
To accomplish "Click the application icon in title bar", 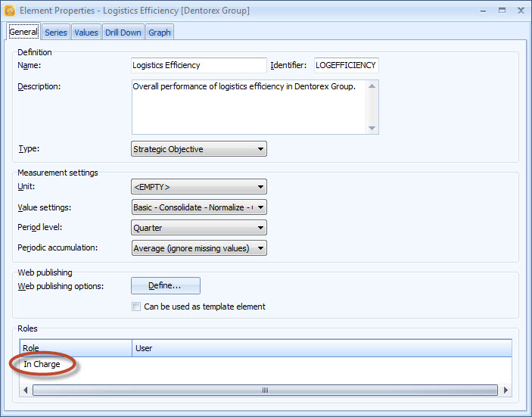I will point(9,11).
